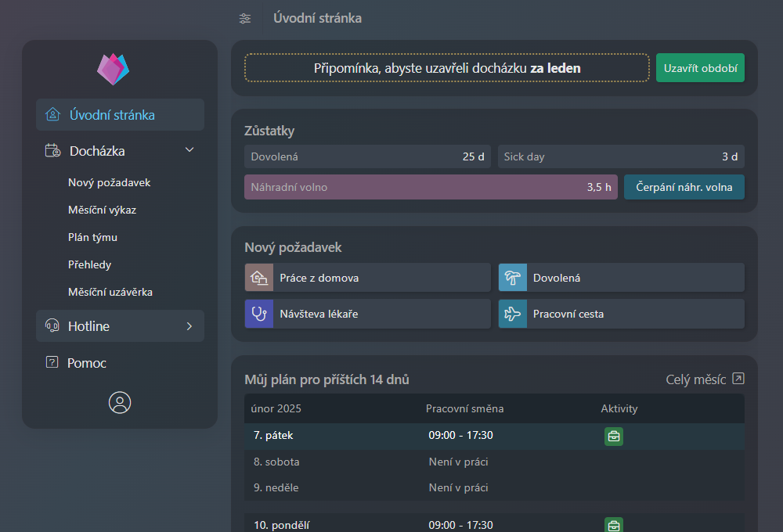Click the Náhradní volno balance bar
The height and width of the screenshot is (532, 783).
[x=431, y=187]
